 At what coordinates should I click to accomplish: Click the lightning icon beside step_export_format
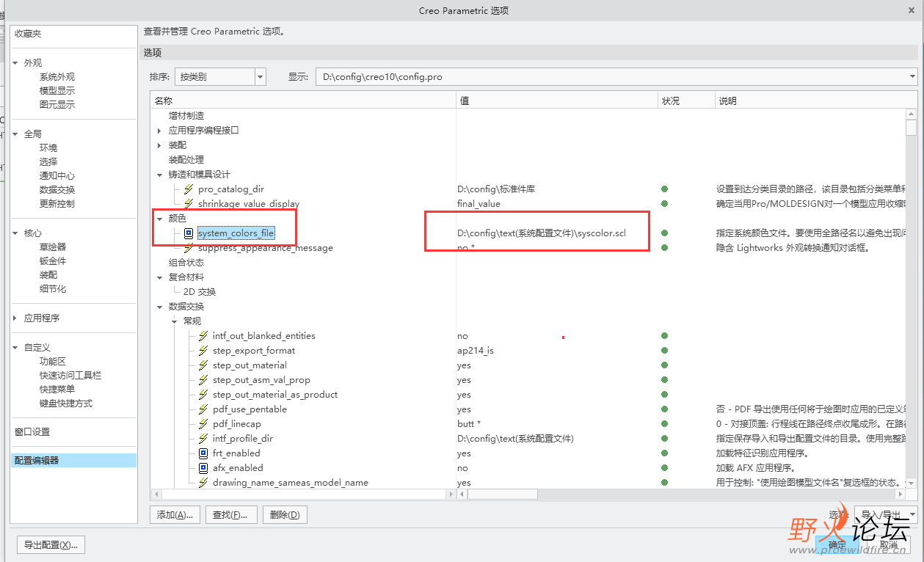click(x=203, y=351)
